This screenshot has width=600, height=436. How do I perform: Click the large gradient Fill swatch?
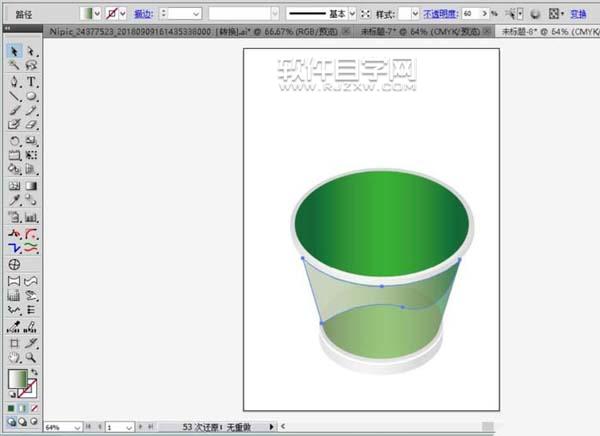click(x=18, y=379)
